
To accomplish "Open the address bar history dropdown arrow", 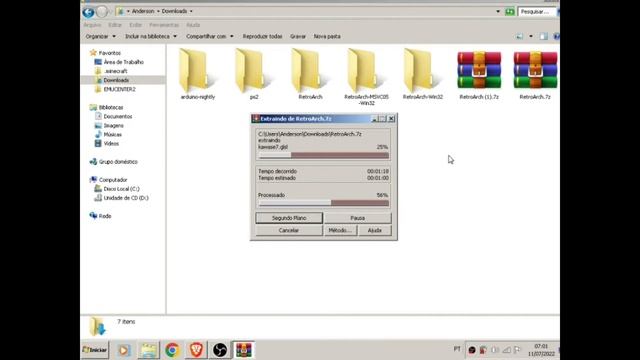I will coord(498,11).
